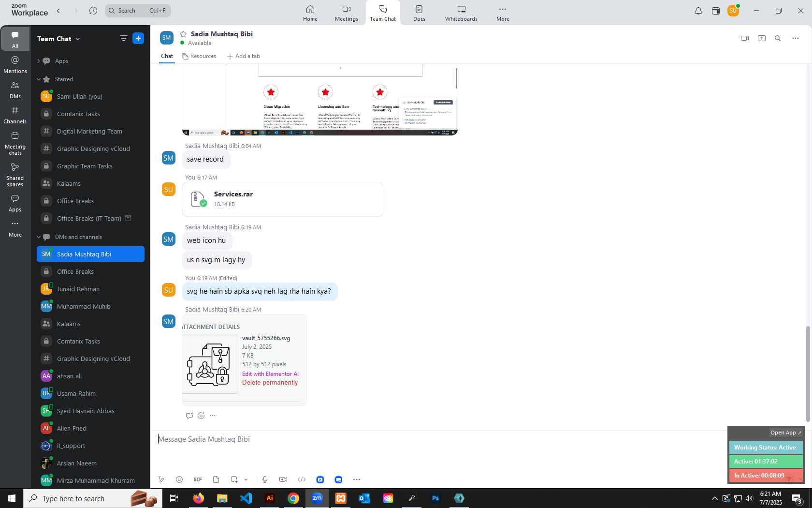The width and height of the screenshot is (812, 508).
Task: Open Junaid Rehman chat
Action: 90,289
